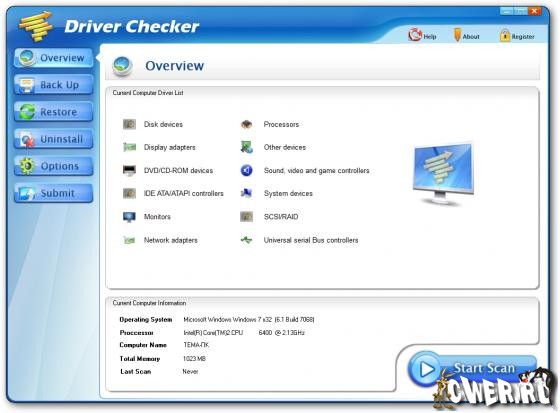Select the Monitors label
560x413 pixels.
pos(157,217)
